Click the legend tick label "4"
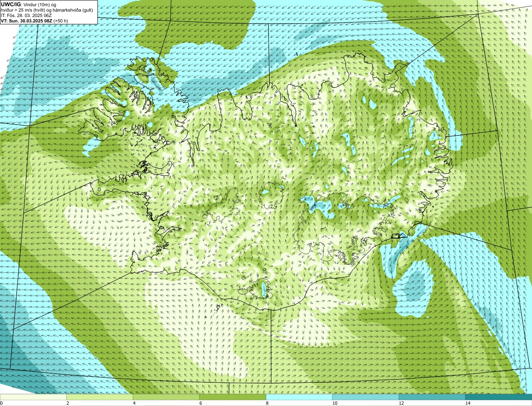532x406 pixels. pyautogui.click(x=134, y=403)
